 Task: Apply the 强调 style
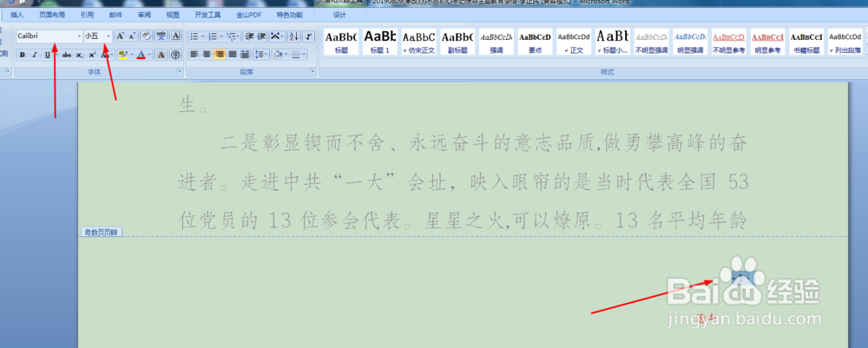496,42
